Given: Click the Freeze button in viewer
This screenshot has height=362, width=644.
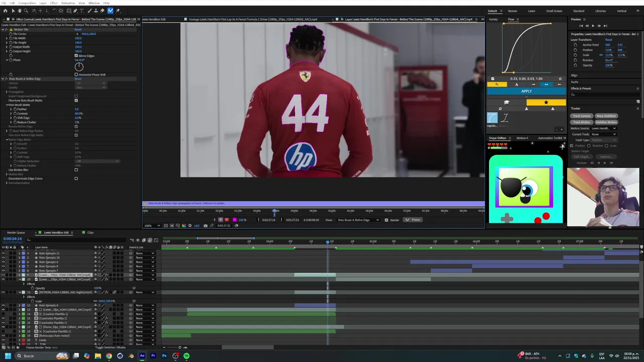Looking at the screenshot, I should [413, 220].
